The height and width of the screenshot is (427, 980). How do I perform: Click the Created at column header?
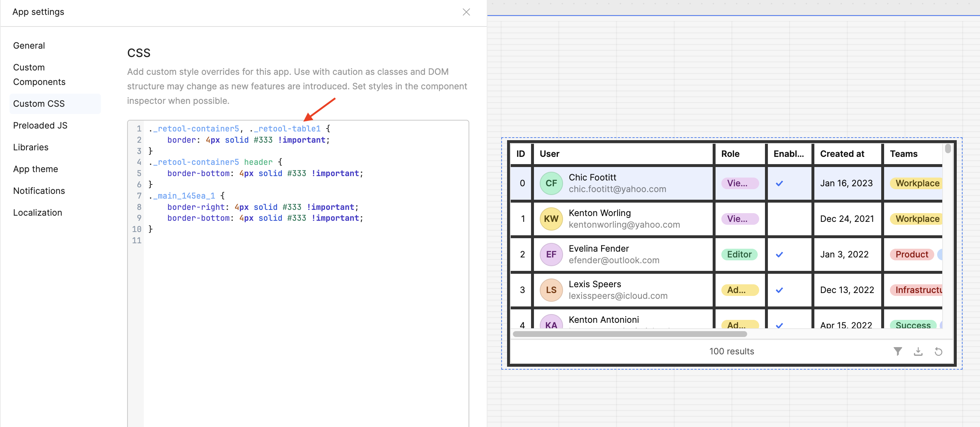coord(842,154)
